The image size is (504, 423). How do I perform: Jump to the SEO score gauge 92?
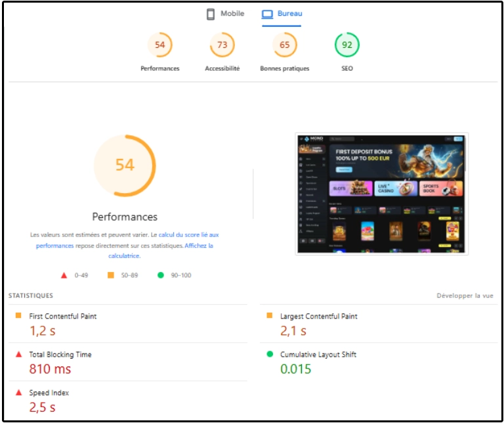pos(346,45)
